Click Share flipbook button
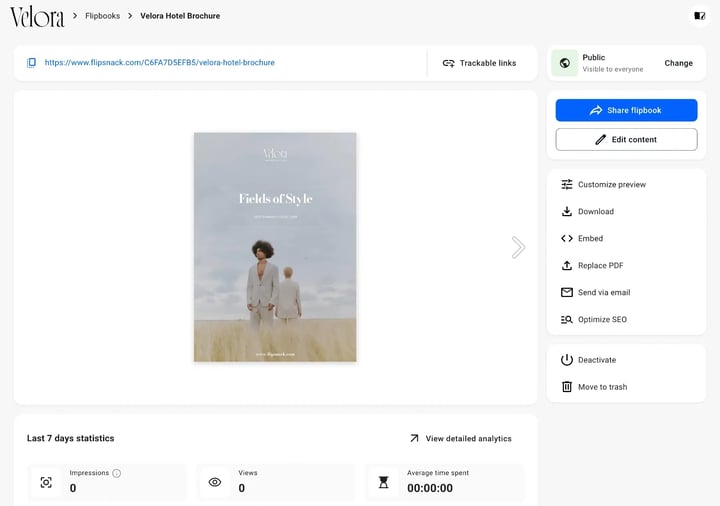 coord(626,110)
